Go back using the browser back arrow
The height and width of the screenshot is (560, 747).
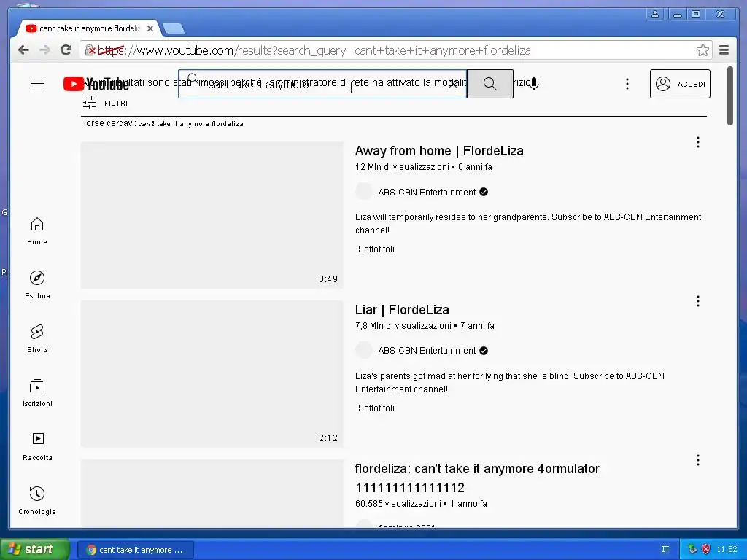pos(23,50)
